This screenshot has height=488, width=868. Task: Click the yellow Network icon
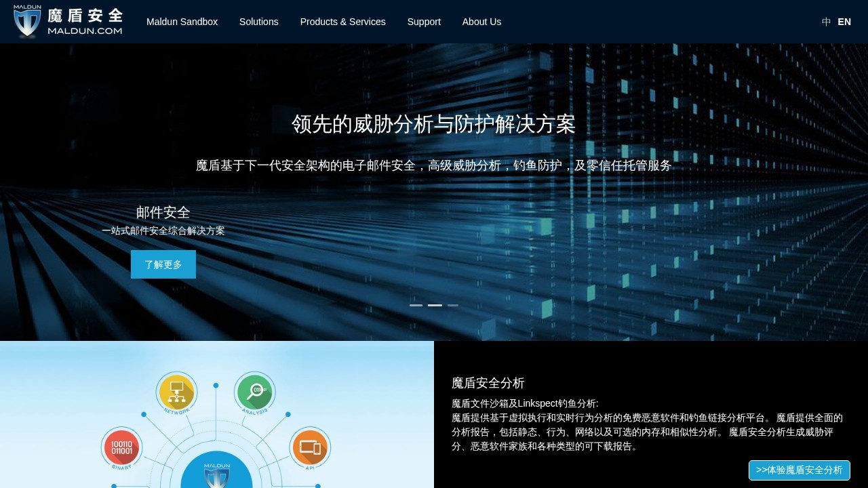pos(176,391)
